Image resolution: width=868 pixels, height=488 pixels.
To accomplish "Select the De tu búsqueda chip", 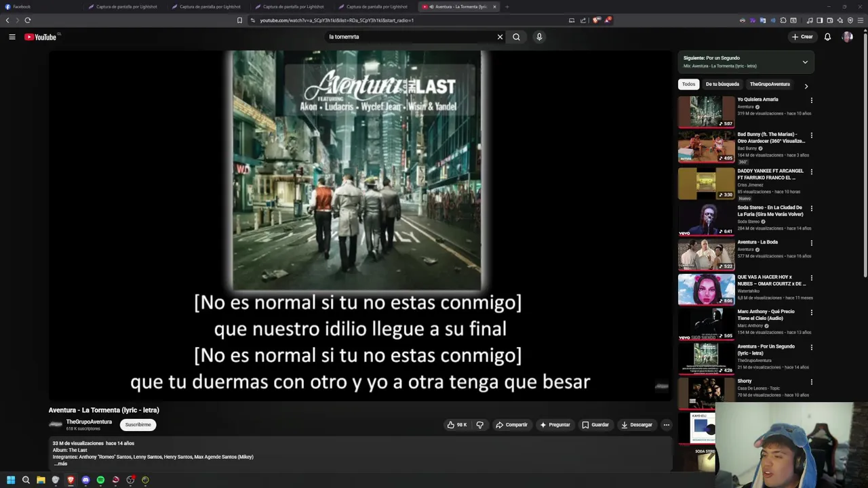I will coord(722,84).
